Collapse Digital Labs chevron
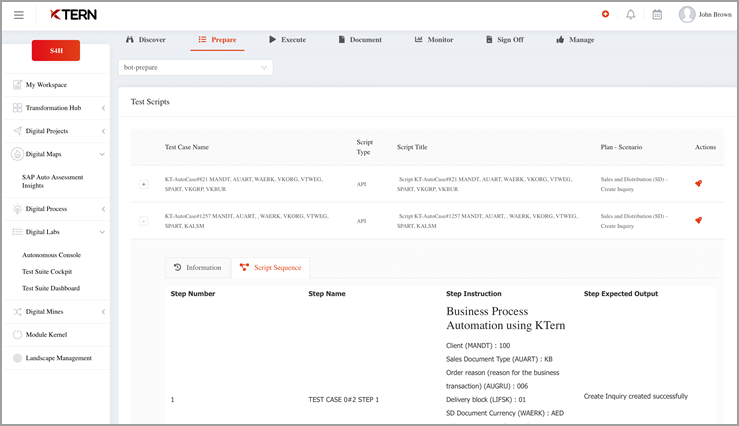Image resolution: width=739 pixels, height=426 pixels. pos(102,232)
